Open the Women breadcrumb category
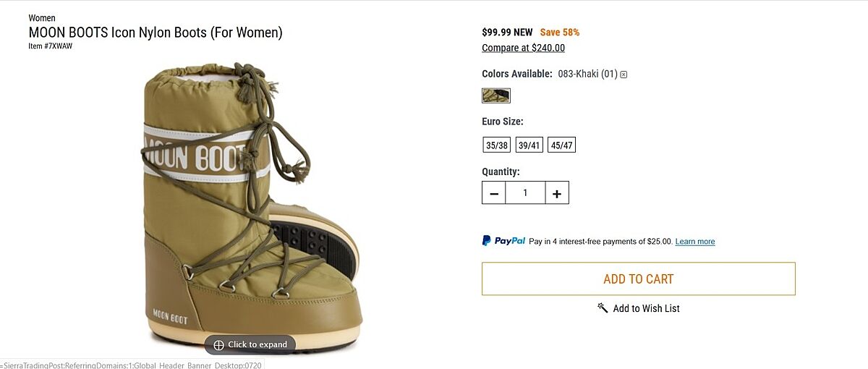Image resolution: width=868 pixels, height=369 pixels. (x=42, y=18)
